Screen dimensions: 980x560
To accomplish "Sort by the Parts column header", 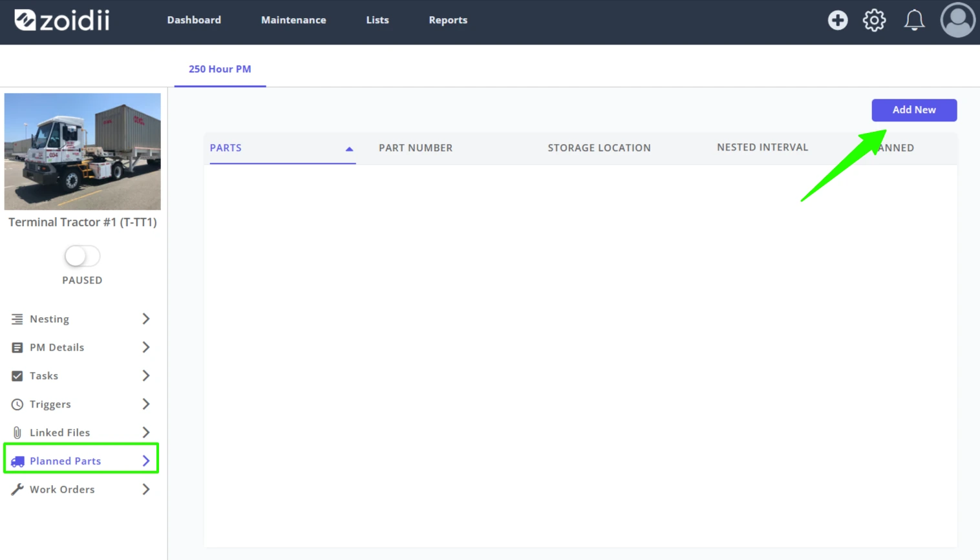I will (x=226, y=148).
